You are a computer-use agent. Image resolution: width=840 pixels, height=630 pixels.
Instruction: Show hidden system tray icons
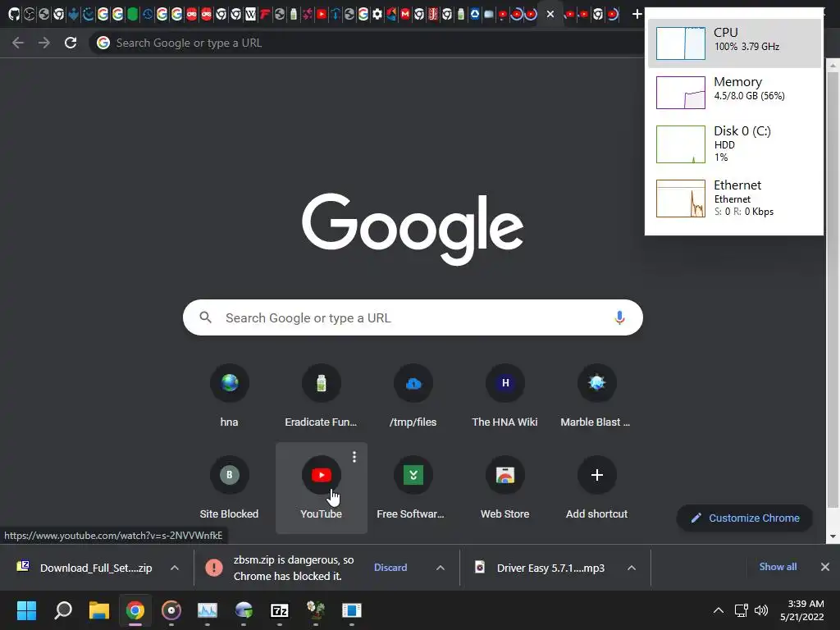coord(719,610)
